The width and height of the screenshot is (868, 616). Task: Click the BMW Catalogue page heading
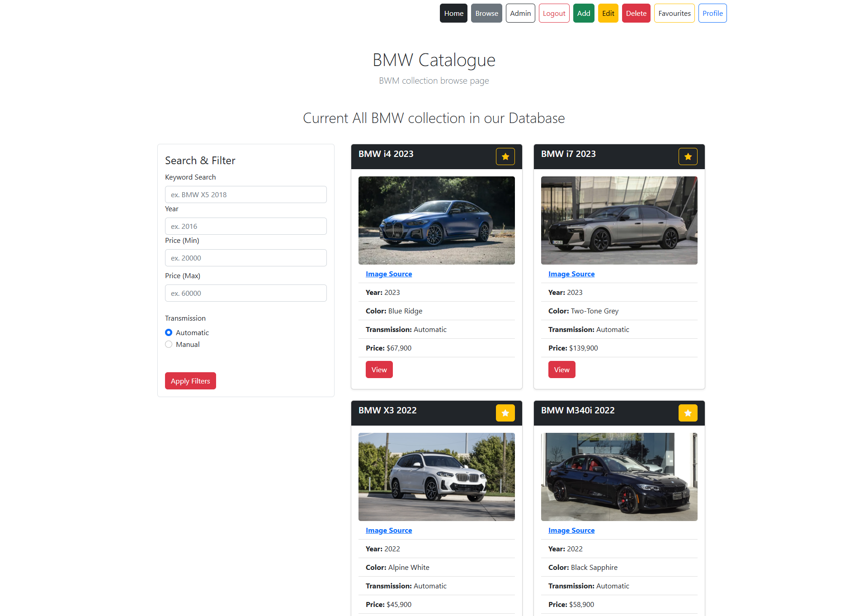pyautogui.click(x=434, y=60)
